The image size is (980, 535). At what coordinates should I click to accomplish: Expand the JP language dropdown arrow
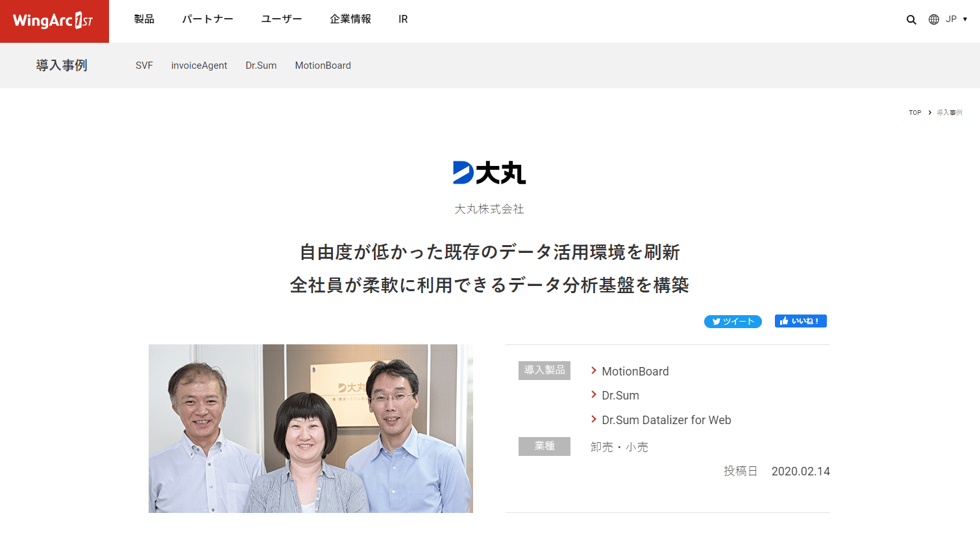coord(965,19)
